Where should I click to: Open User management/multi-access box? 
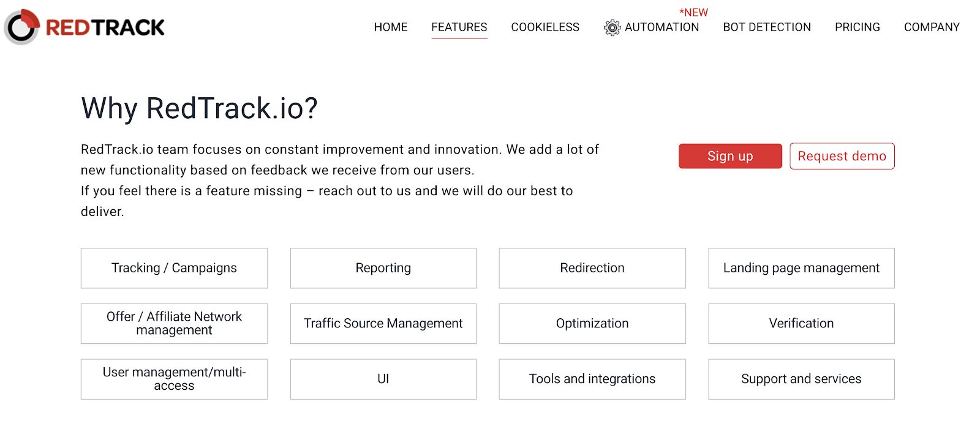pos(174,379)
